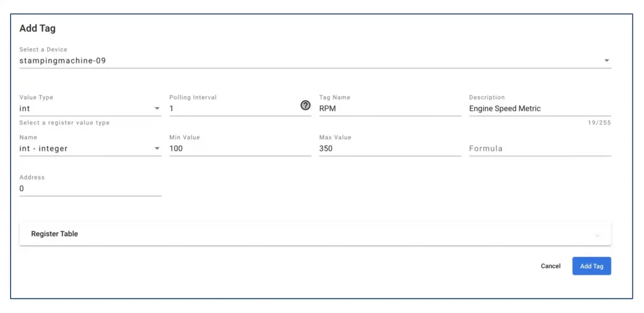Click the Cancel button
The height and width of the screenshot is (313, 644).
(x=550, y=266)
